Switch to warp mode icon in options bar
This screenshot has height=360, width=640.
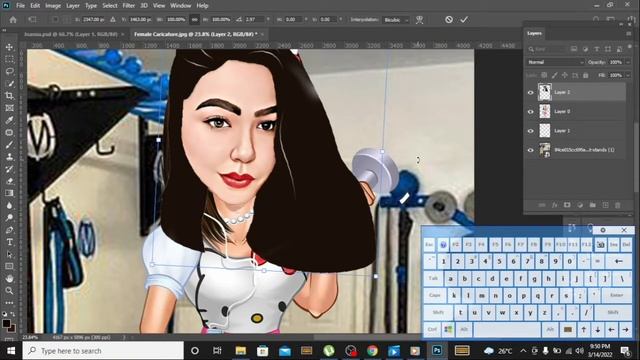coord(419,20)
